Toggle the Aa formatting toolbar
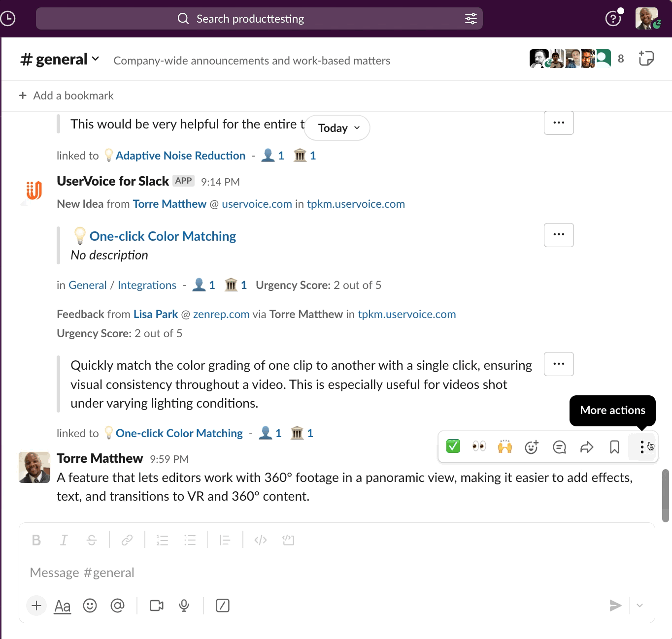This screenshot has height=639, width=672. click(x=63, y=606)
